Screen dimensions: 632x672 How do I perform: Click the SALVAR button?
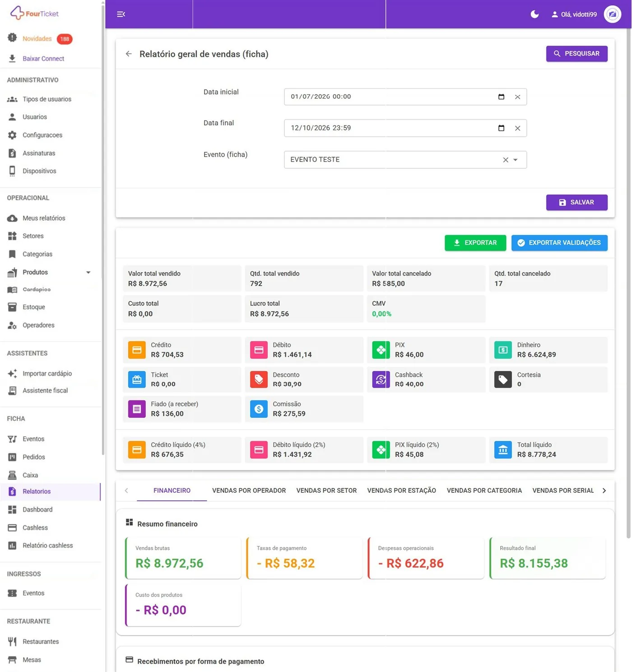(x=576, y=202)
